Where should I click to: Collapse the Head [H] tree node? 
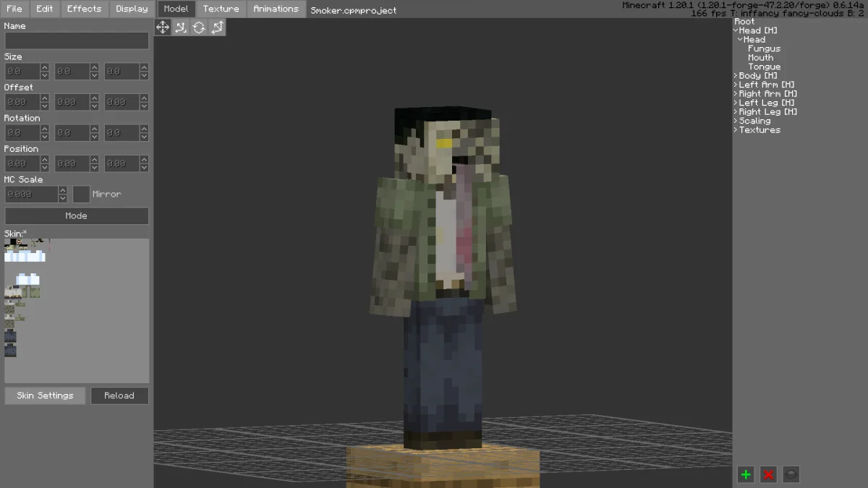click(736, 30)
